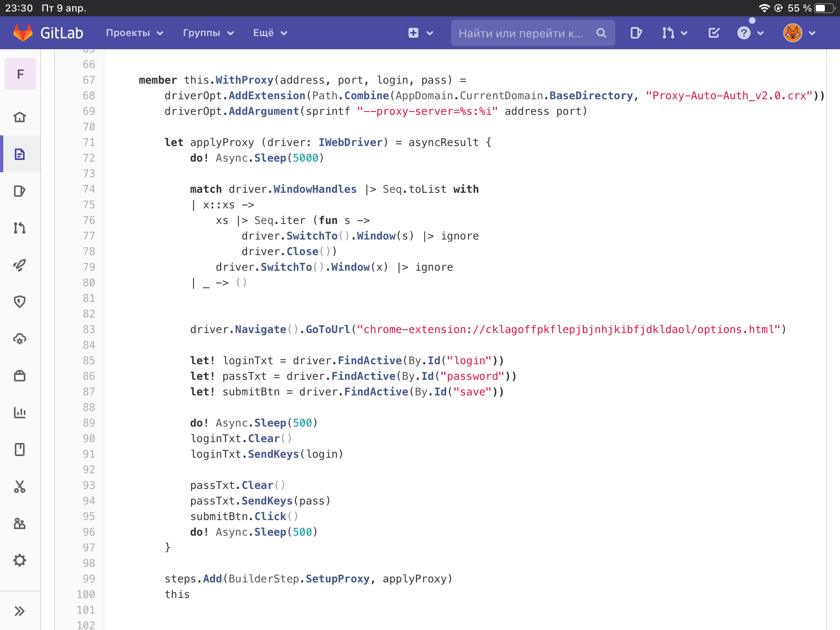The image size is (840, 630).
Task: Open the user avatar menu
Action: point(793,33)
